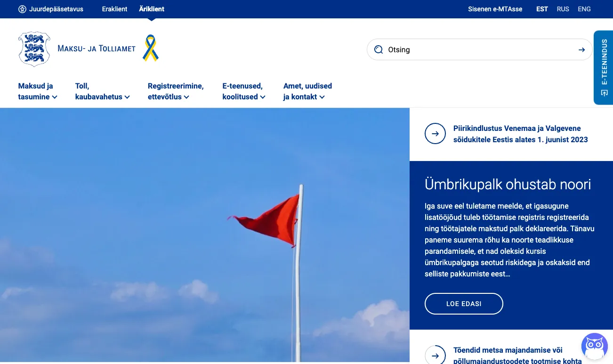The height and width of the screenshot is (364, 613).
Task: Click arrow circle next to Tõendid metsa news
Action: [435, 356]
